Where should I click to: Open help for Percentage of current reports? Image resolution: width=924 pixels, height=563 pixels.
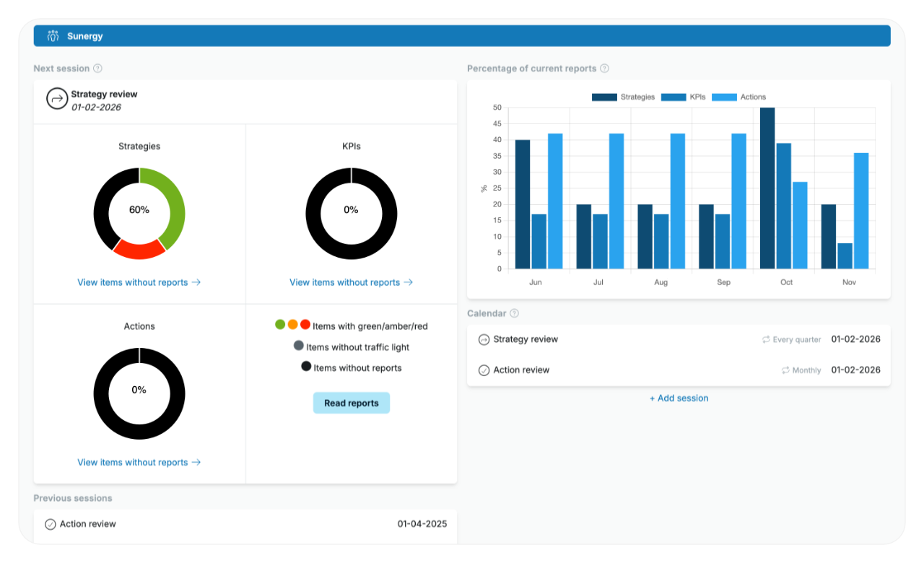[x=605, y=68]
